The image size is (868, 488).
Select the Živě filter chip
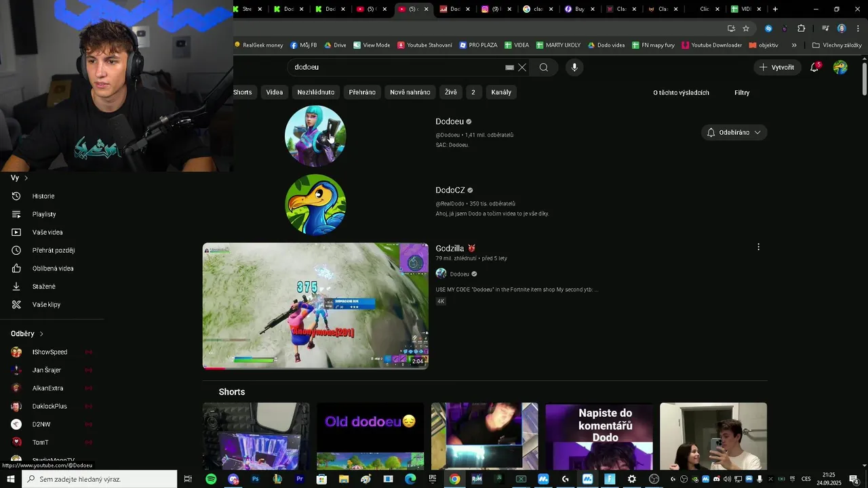click(x=451, y=92)
